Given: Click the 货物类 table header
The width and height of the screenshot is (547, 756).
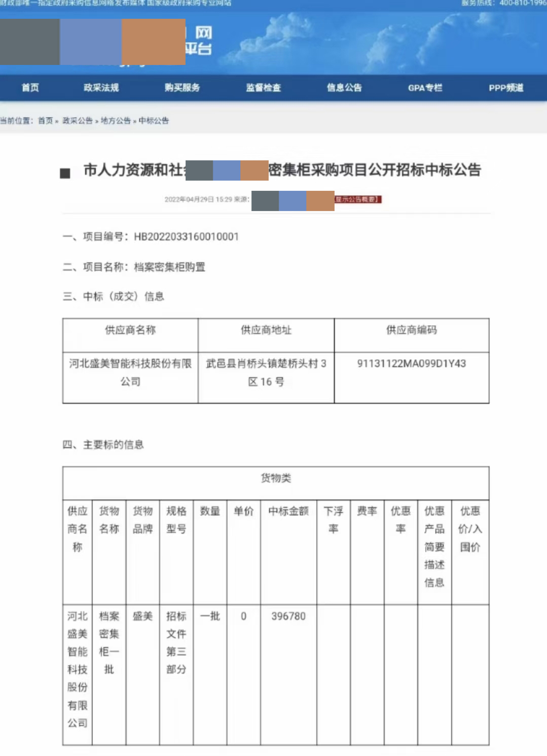Looking at the screenshot, I should 276,478.
